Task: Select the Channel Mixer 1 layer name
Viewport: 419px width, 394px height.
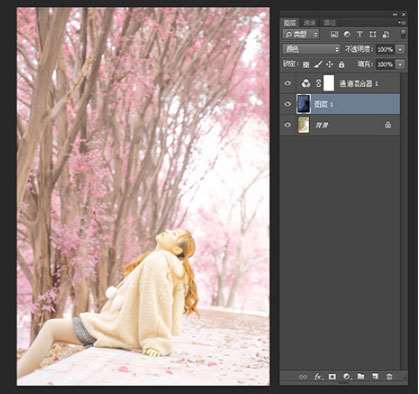Action: pyautogui.click(x=359, y=84)
